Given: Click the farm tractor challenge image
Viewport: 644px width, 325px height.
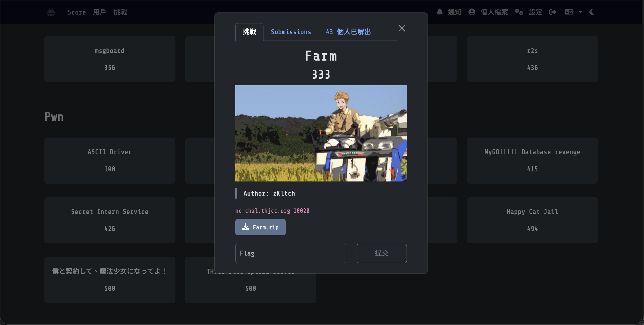Looking at the screenshot, I should pyautogui.click(x=321, y=133).
